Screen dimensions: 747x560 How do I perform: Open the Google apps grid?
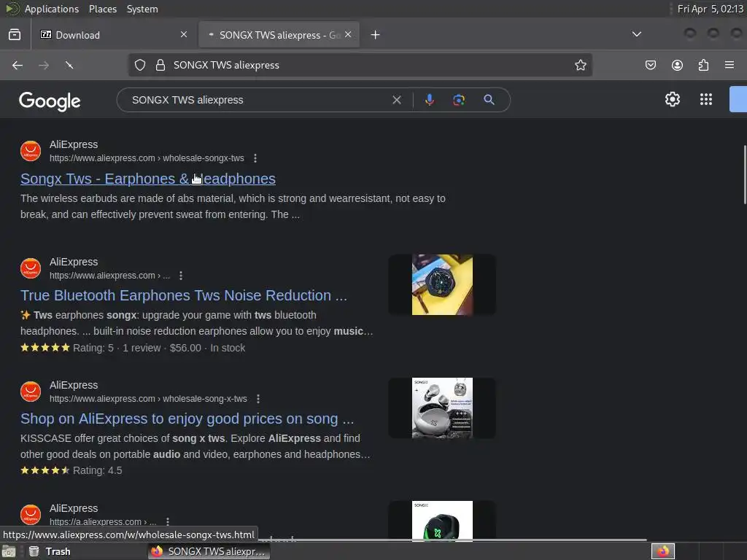(706, 99)
